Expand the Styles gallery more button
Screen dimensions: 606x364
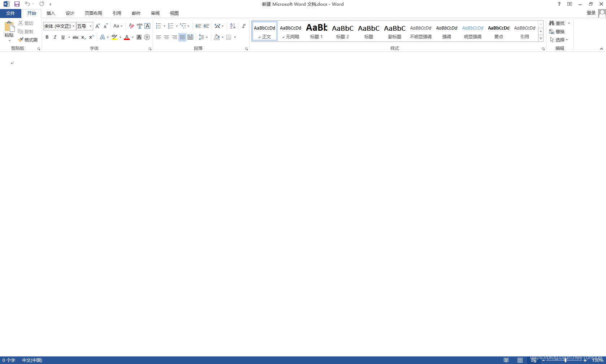point(541,38)
